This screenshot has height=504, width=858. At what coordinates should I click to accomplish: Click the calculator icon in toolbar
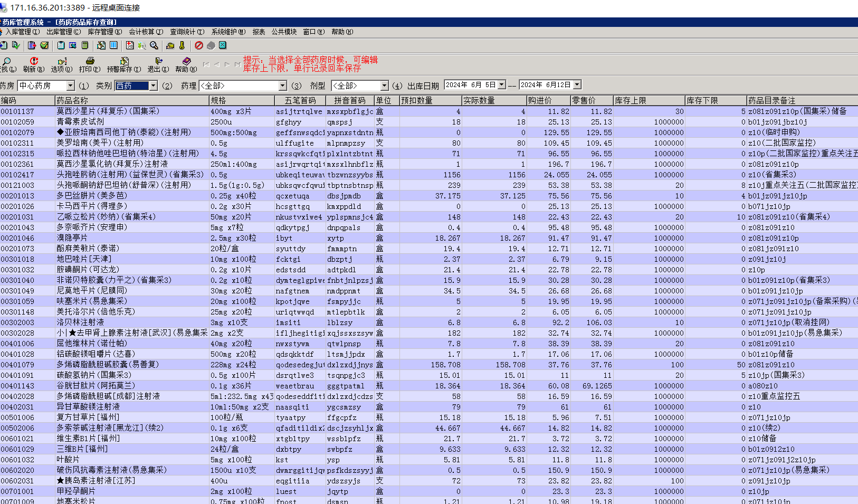point(85,45)
